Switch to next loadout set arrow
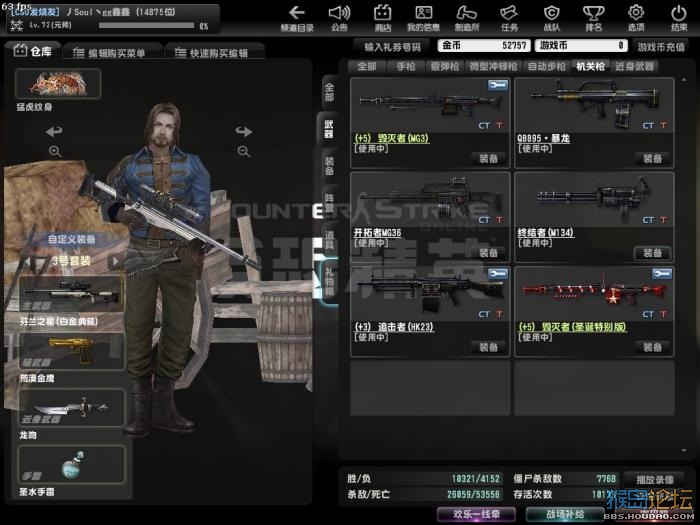The width and height of the screenshot is (700, 525). coord(116,261)
